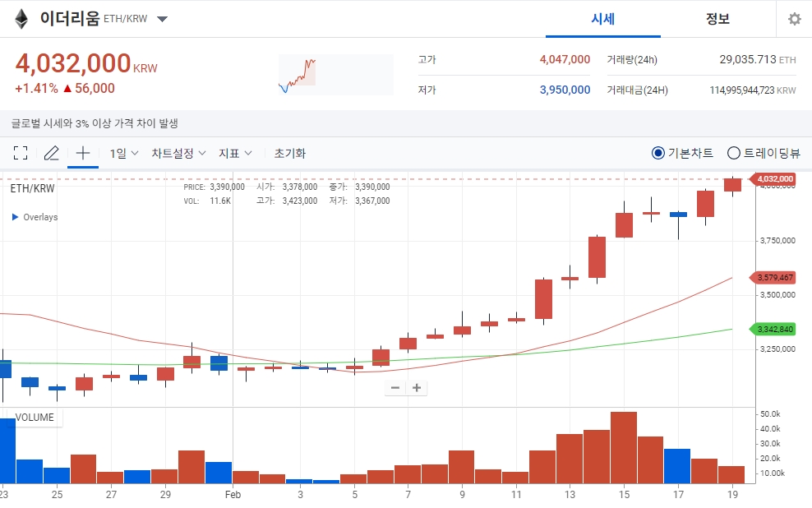812x508 pixels.
Task: Click the 4,032,000 current price tag
Action: 775,178
